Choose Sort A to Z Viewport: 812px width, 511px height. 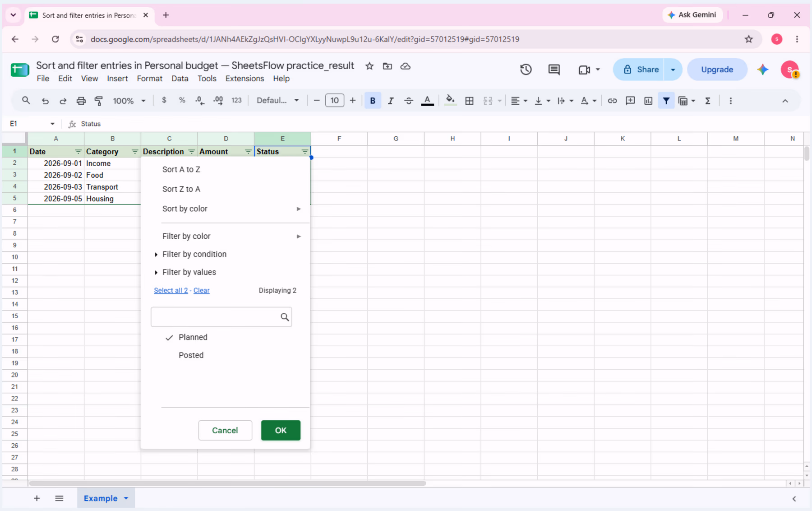[x=181, y=169]
